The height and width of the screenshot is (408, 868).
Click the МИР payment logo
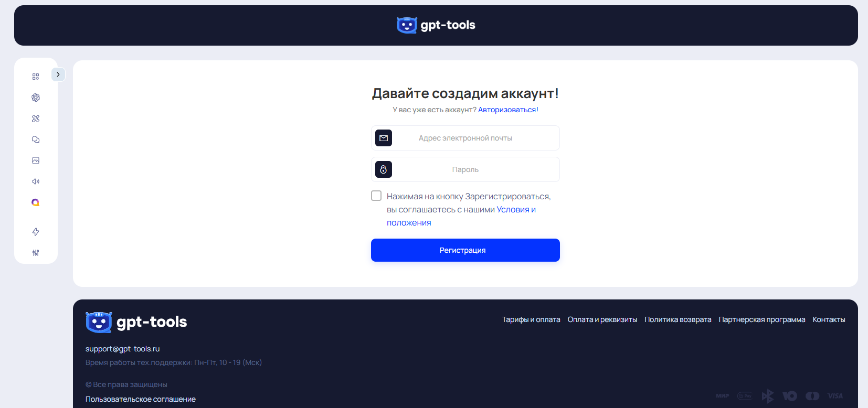point(723,396)
